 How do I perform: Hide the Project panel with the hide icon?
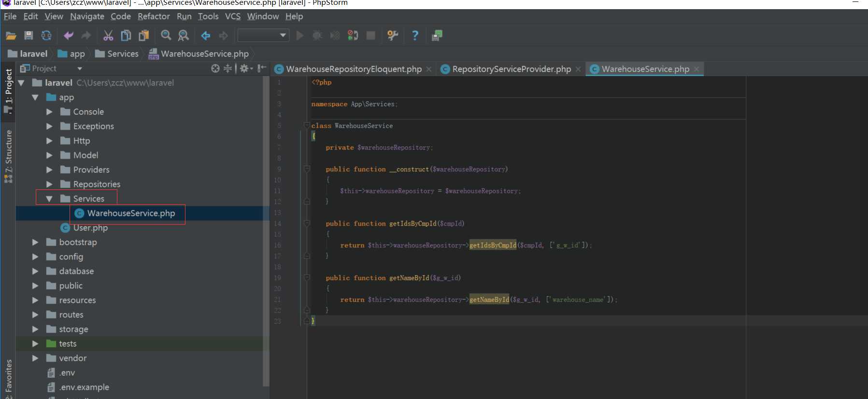tap(261, 69)
